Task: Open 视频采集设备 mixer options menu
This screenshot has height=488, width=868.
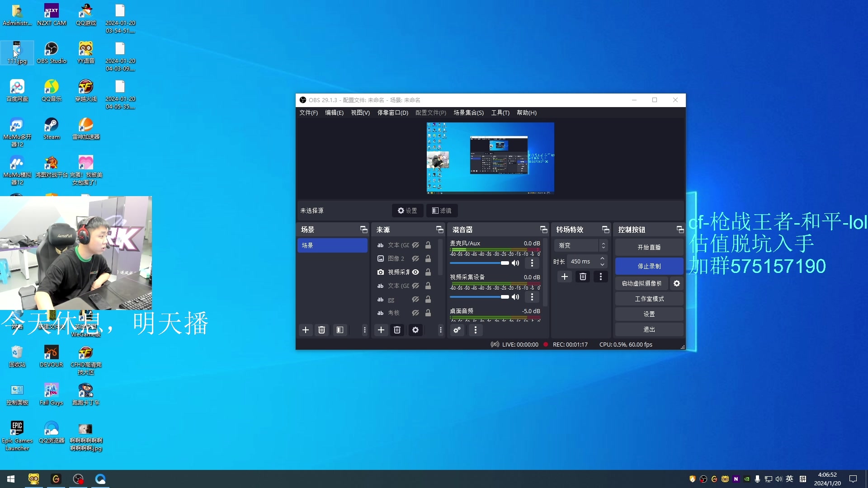Action: (532, 297)
